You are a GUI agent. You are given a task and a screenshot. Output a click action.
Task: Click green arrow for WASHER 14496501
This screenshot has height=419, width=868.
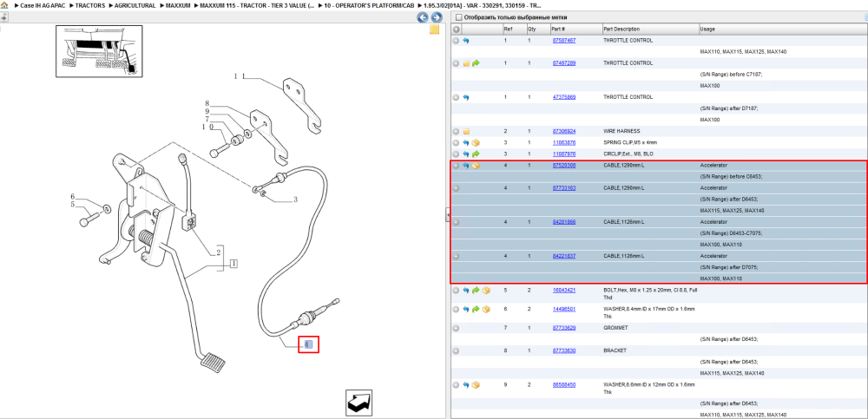pyautogui.click(x=476, y=309)
